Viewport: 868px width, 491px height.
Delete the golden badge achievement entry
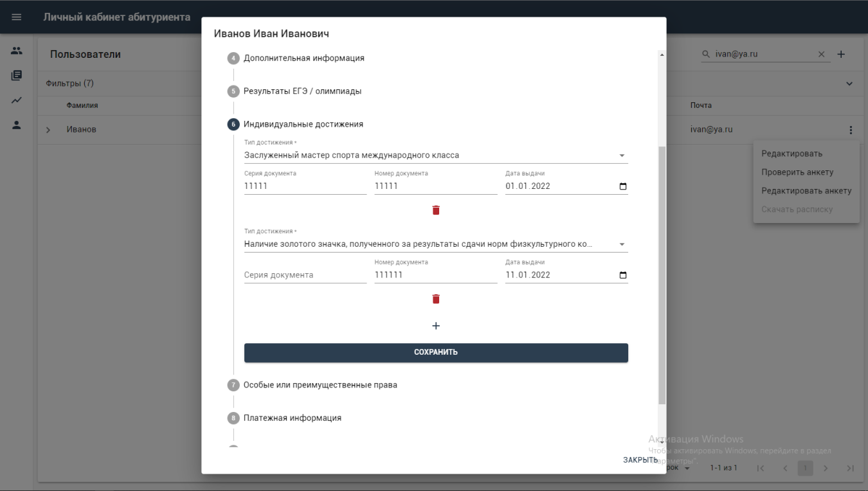pyautogui.click(x=436, y=299)
